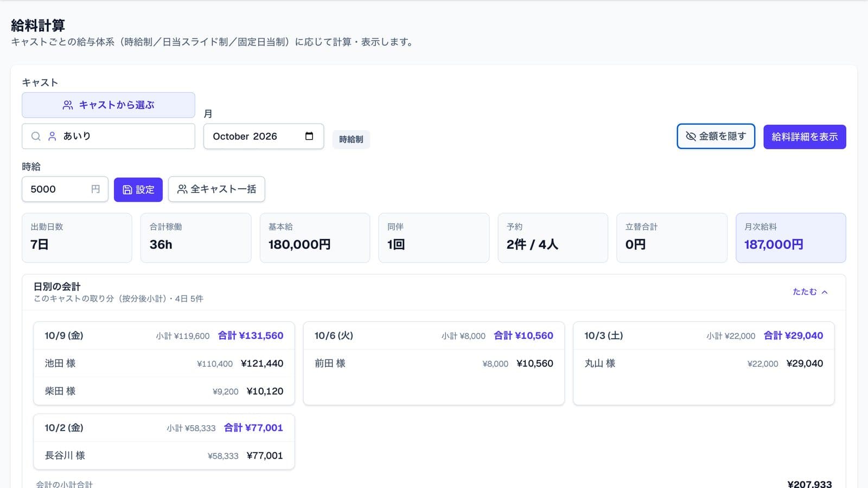Click the crossed-eye icon on 金額を隠す

pos(691,136)
